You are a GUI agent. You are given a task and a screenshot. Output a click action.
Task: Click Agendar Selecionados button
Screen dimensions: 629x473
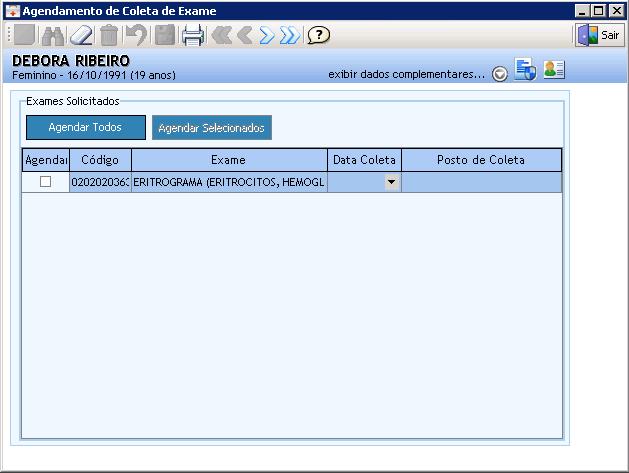(212, 128)
